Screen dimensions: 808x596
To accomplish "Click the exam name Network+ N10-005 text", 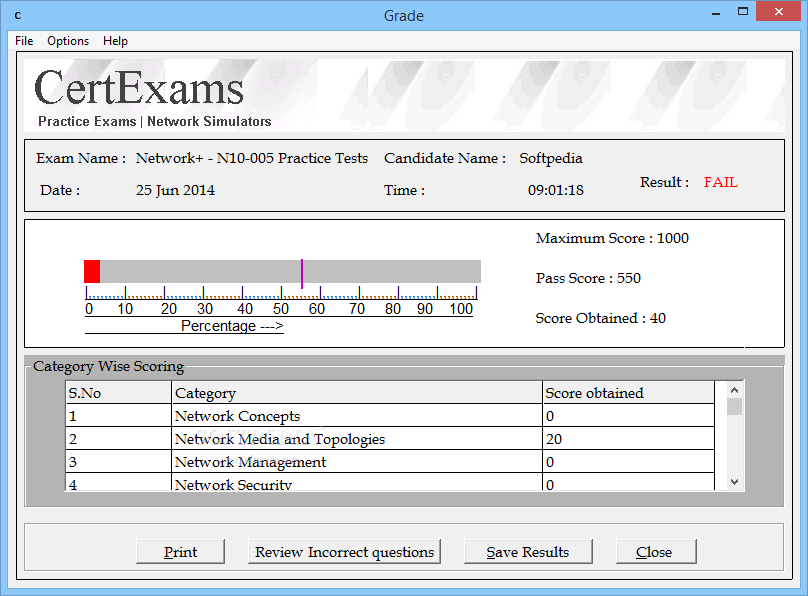I will coord(252,158).
